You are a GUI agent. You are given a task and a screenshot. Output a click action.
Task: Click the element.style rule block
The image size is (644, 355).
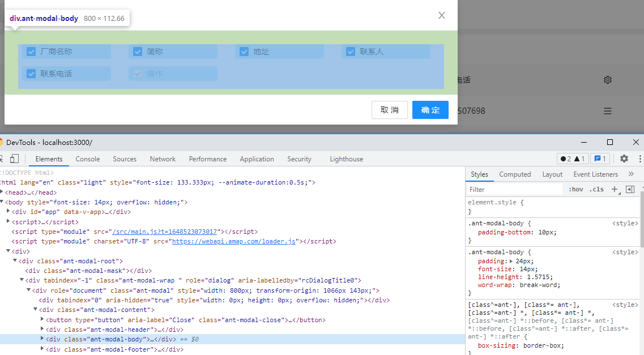[552, 207]
